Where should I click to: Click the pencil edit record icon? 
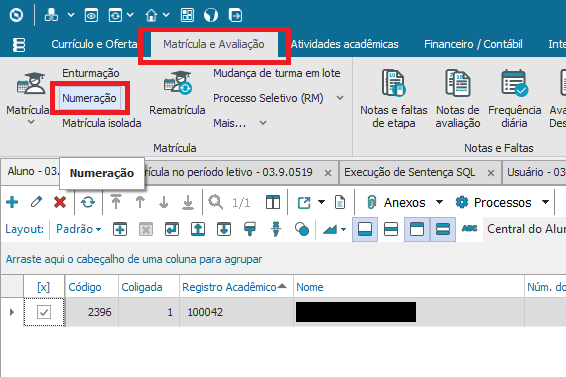tap(36, 202)
